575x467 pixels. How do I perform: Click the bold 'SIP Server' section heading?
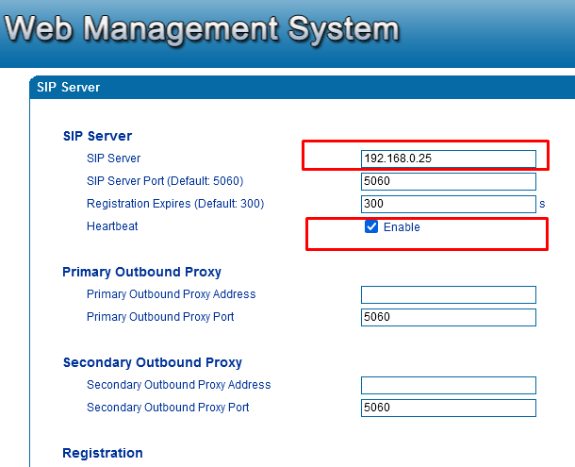coord(97,136)
